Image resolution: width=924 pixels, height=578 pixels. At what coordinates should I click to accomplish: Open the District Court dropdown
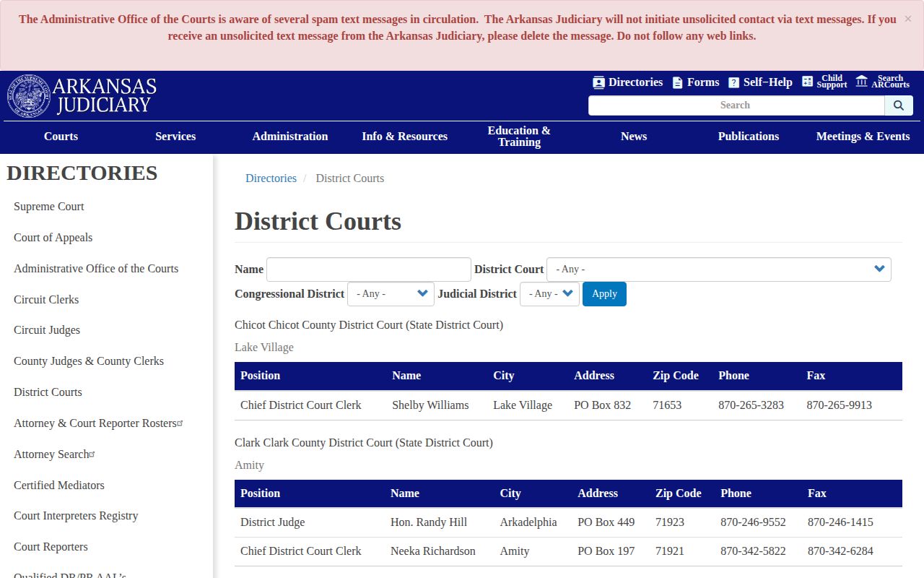pyautogui.click(x=719, y=269)
